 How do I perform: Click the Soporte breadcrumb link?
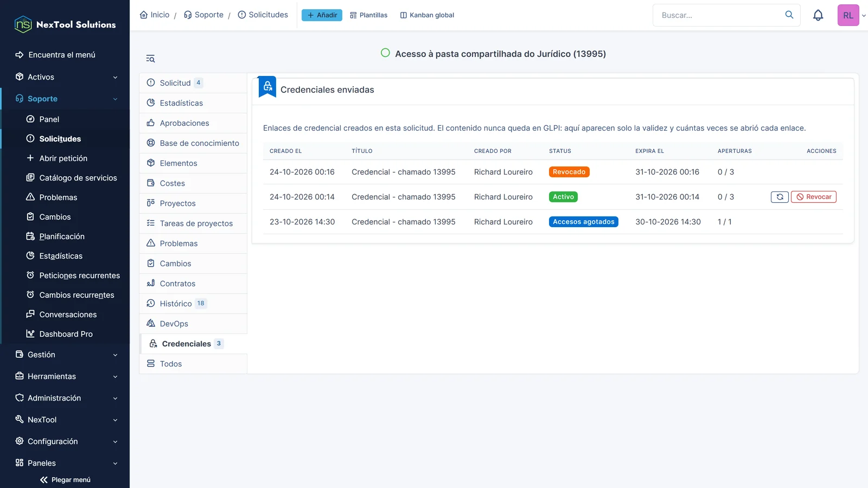coord(203,15)
